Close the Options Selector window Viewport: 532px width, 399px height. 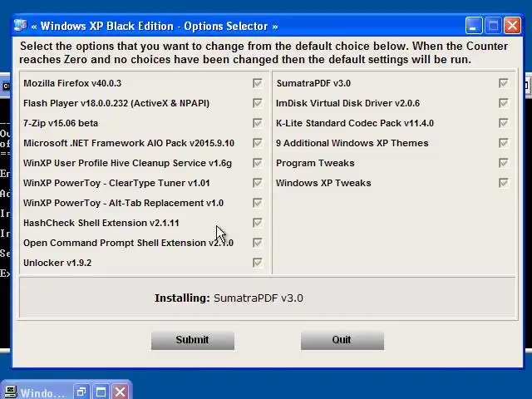(512, 26)
